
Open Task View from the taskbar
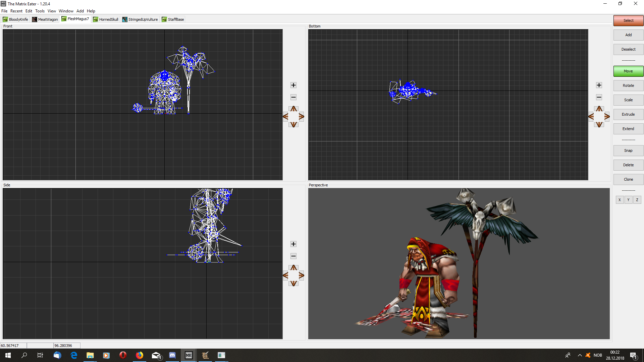[x=40, y=355]
